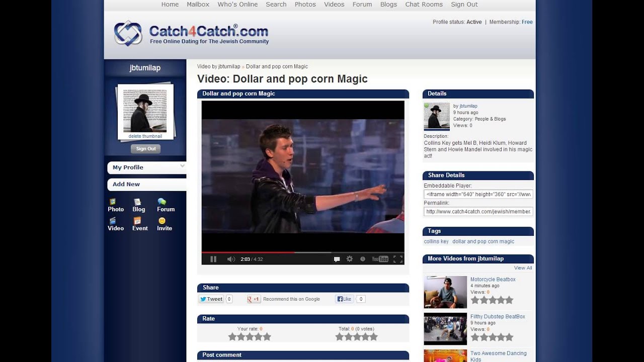The height and width of the screenshot is (362, 644).
Task: Rate video five stars under Your rate
Action: (x=267, y=337)
